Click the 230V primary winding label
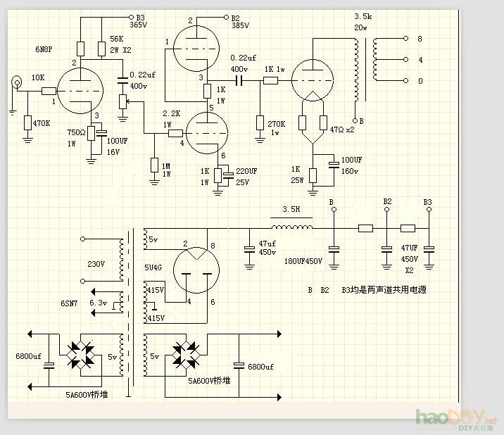Viewport: 504px width, 435px height. point(96,265)
